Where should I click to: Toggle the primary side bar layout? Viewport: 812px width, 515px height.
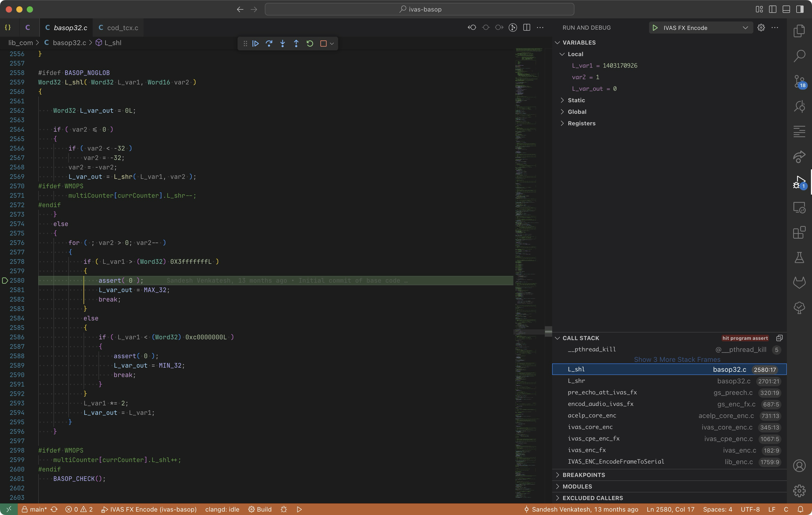(772, 9)
